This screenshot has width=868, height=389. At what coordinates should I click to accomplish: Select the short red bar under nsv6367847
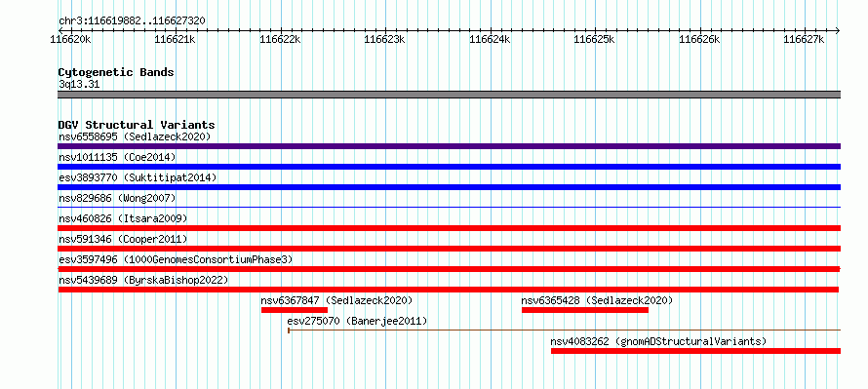(295, 310)
